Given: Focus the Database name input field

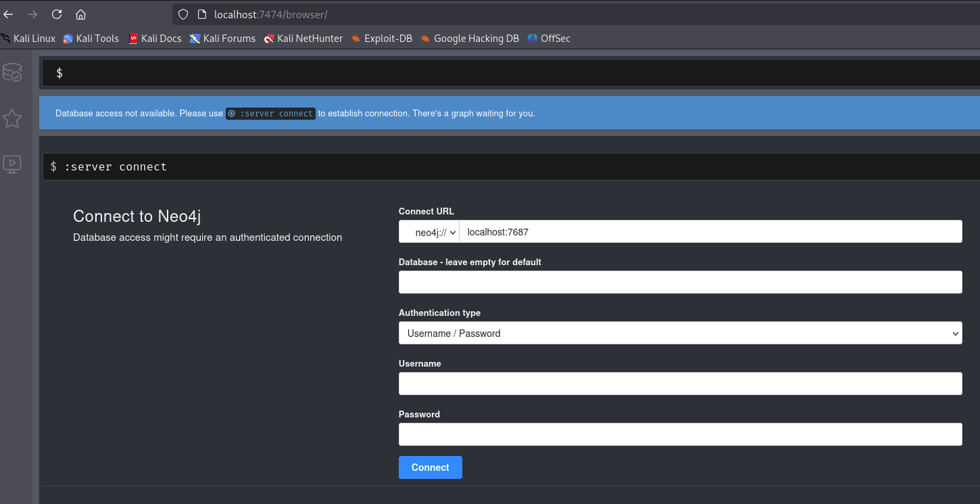Looking at the screenshot, I should click(x=680, y=282).
